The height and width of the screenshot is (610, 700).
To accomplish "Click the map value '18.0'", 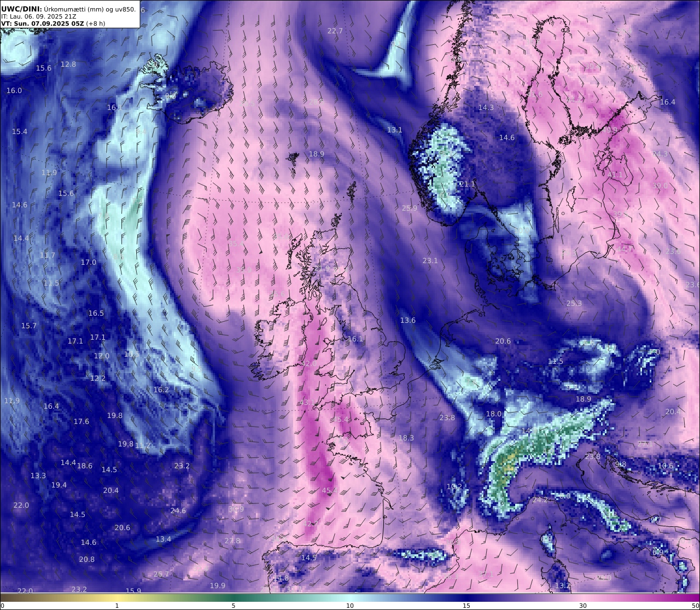I will 494,414.
